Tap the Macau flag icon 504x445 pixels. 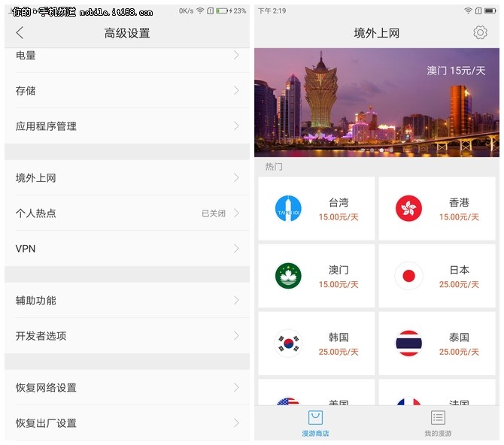[x=288, y=276]
